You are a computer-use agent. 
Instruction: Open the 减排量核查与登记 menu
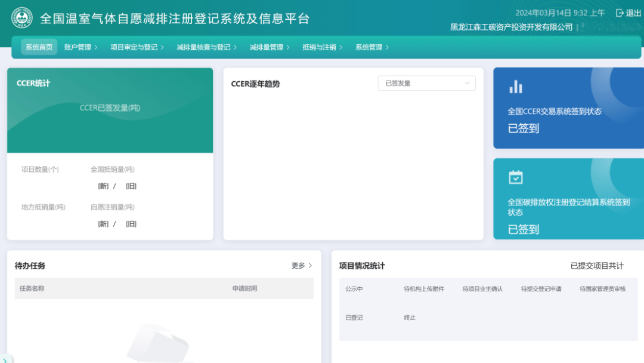(203, 47)
